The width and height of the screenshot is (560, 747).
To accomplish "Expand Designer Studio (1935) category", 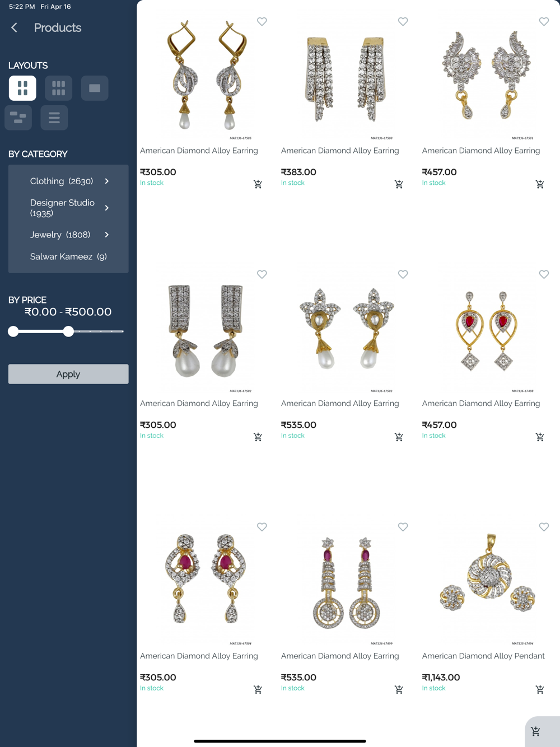I will click(68, 208).
